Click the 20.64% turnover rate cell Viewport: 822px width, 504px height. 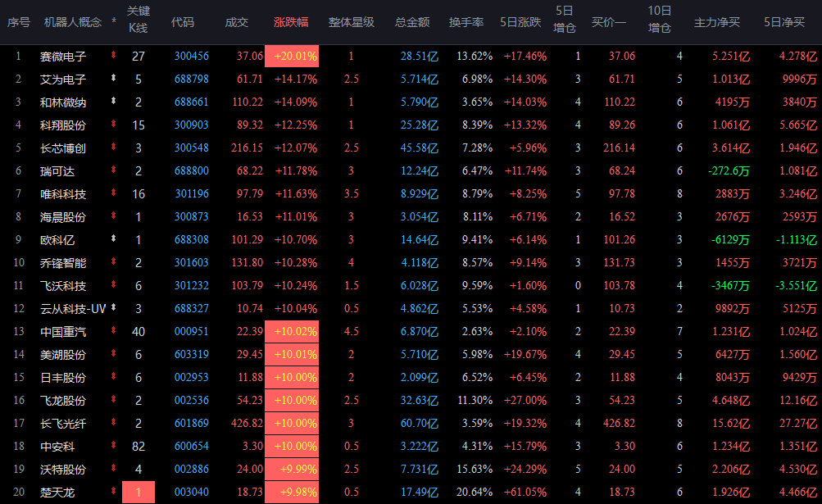pos(475,492)
